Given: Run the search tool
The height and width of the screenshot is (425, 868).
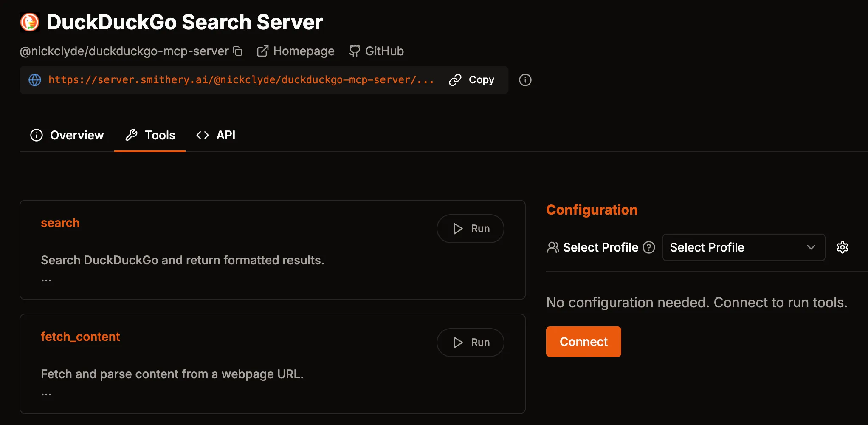Looking at the screenshot, I should pos(471,229).
